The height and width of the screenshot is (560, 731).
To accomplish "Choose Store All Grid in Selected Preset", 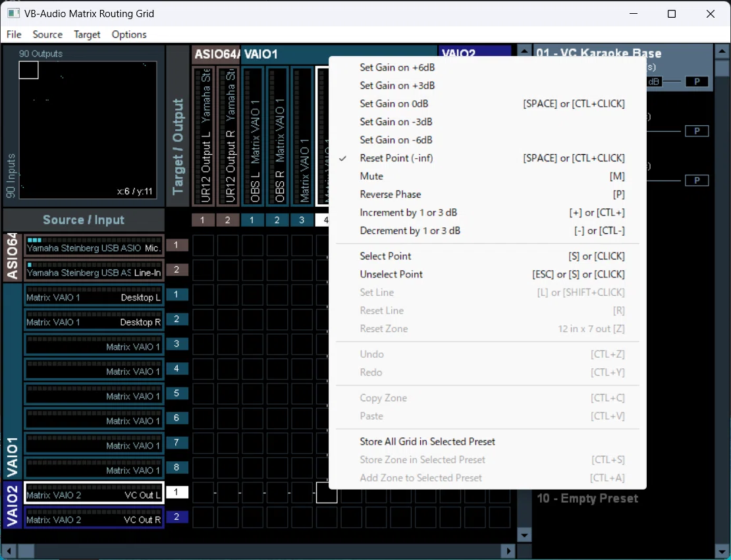I will (487, 442).
